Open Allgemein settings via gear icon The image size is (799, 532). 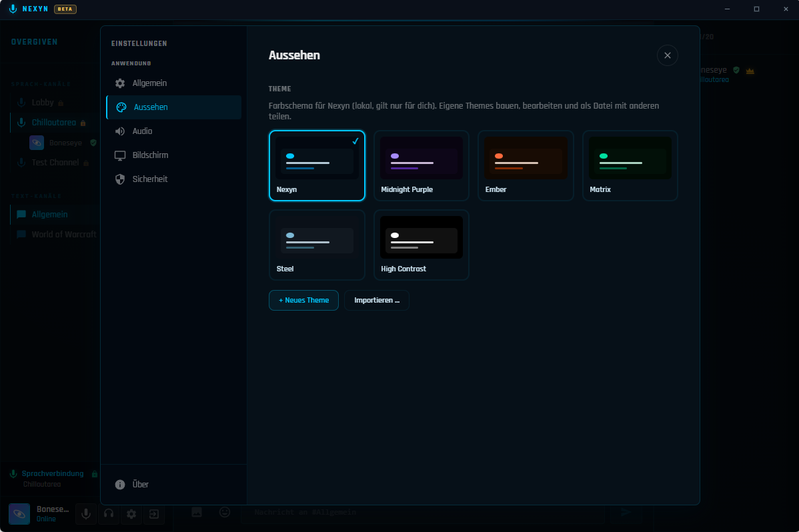click(120, 83)
